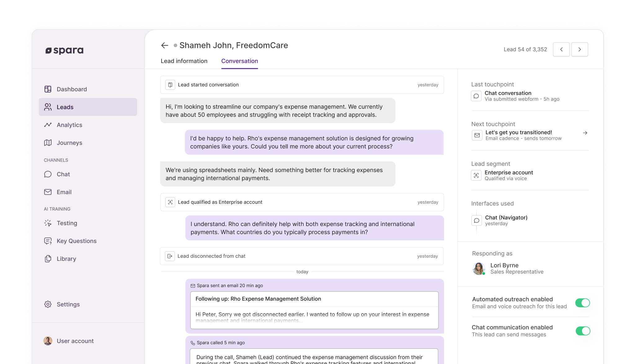Image resolution: width=635 pixels, height=364 pixels.
Task: Expand next touchpoint using the arrow
Action: [585, 133]
